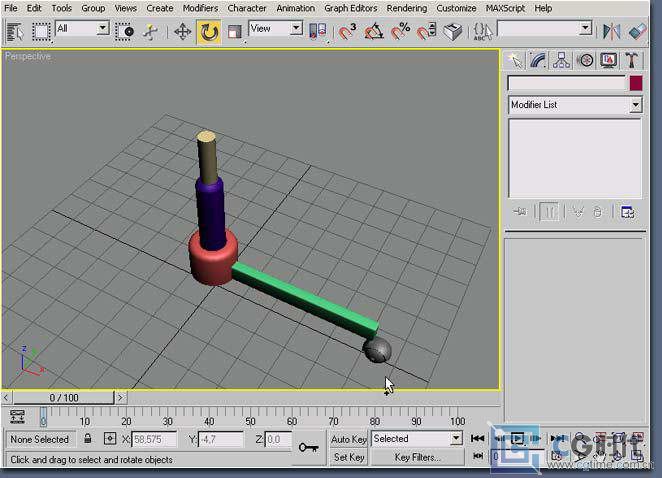Toggle Angle Snap
The width and height of the screenshot is (662, 478).
[374, 32]
